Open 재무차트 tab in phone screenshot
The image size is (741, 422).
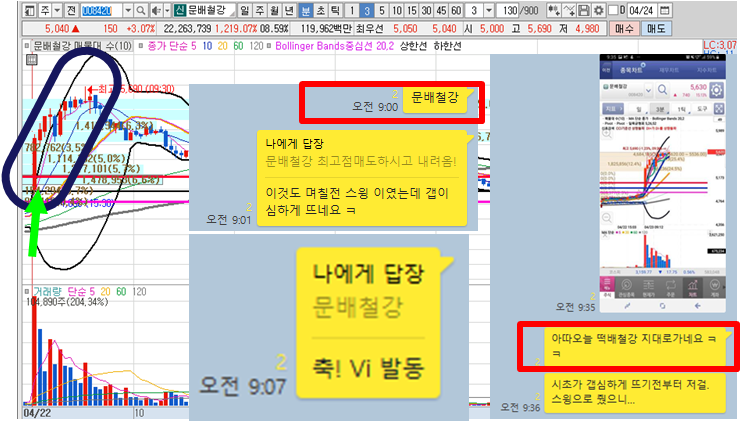(669, 70)
